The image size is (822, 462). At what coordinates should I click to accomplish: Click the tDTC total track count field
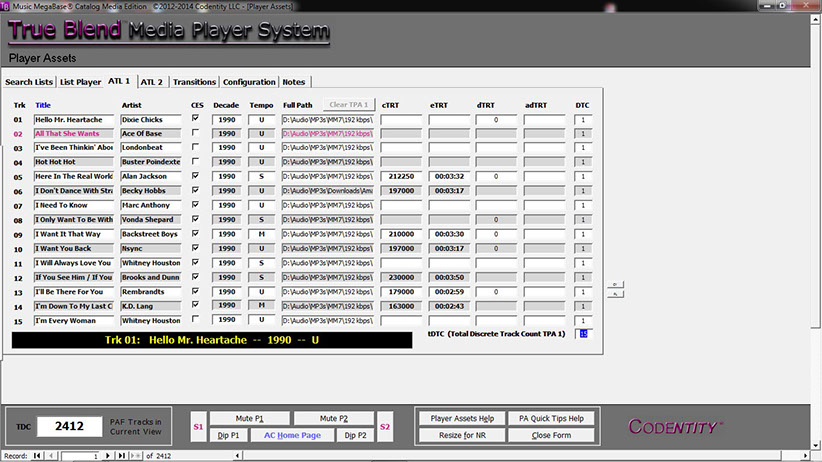click(x=583, y=334)
